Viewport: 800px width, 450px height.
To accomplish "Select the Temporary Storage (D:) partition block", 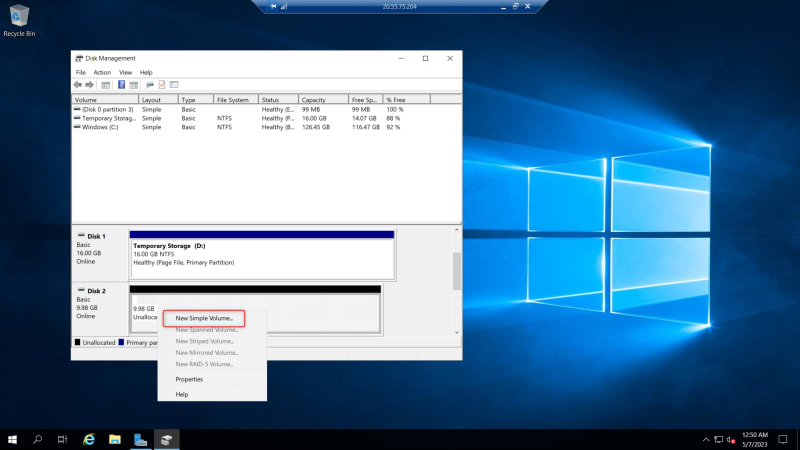I will click(x=262, y=255).
